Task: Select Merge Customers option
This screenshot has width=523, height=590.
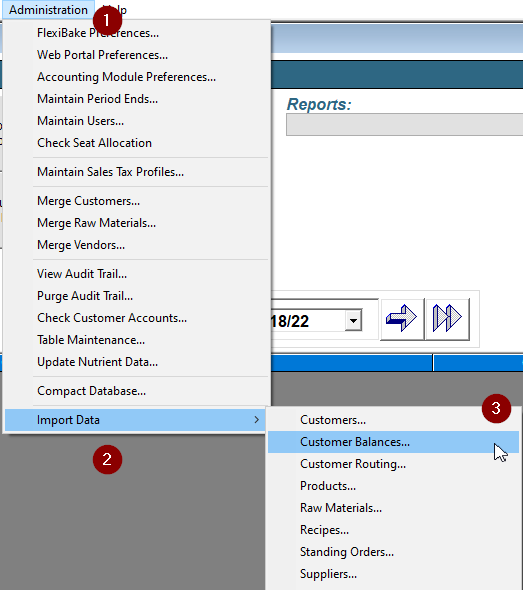Action: pyautogui.click(x=137, y=201)
